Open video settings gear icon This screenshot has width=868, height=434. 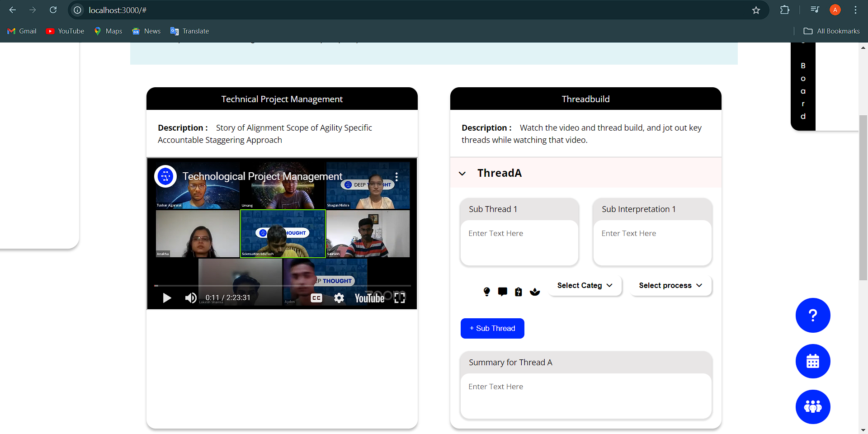(339, 298)
